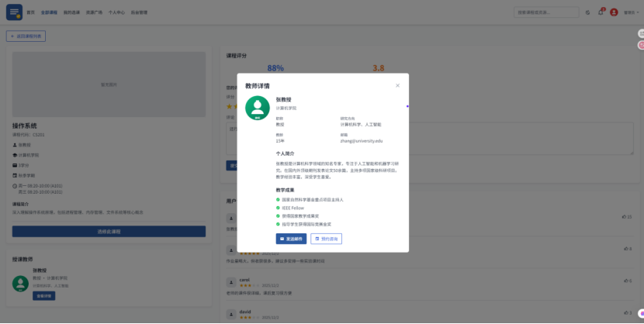The width and height of the screenshot is (644, 324).
Task: Click the 88% rating value
Action: (x=275, y=68)
